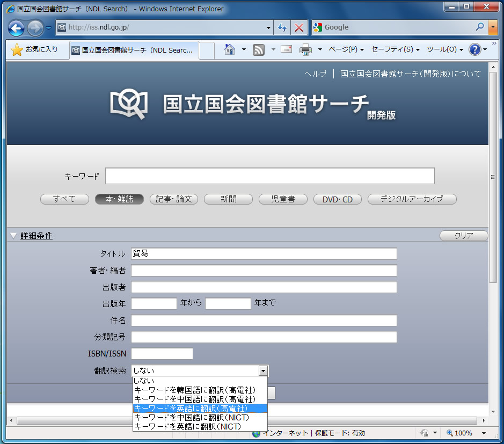The width and height of the screenshot is (504, 444).
Task: Open the ツール(O) menu
Action: click(x=445, y=49)
